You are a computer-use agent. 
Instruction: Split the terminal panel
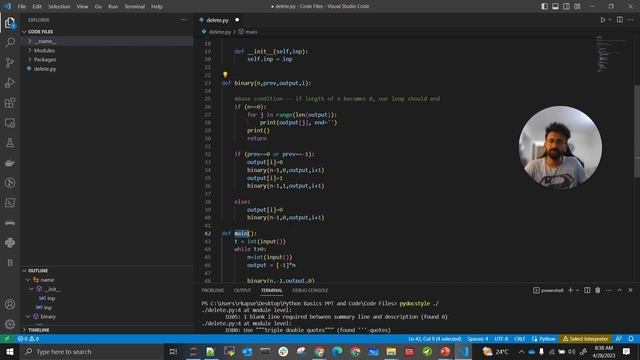pos(587,290)
